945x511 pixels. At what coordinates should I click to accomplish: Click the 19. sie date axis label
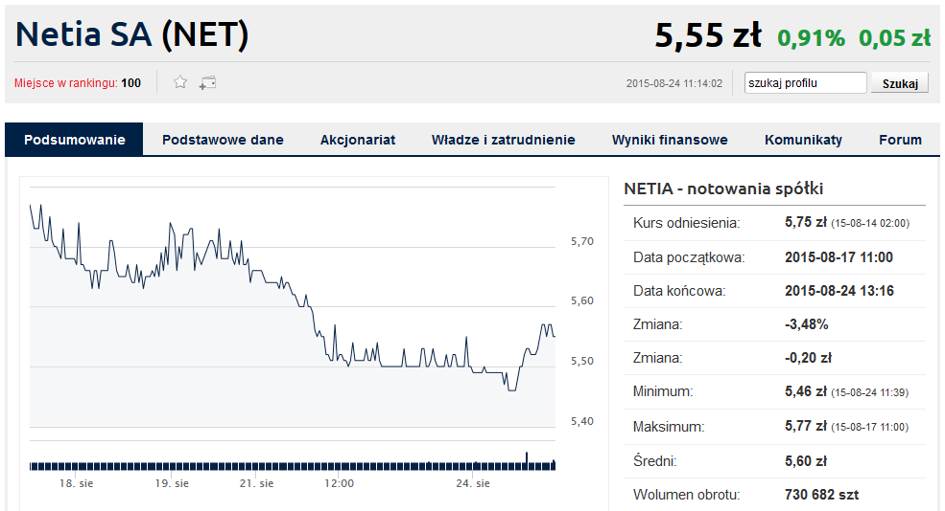pyautogui.click(x=172, y=483)
